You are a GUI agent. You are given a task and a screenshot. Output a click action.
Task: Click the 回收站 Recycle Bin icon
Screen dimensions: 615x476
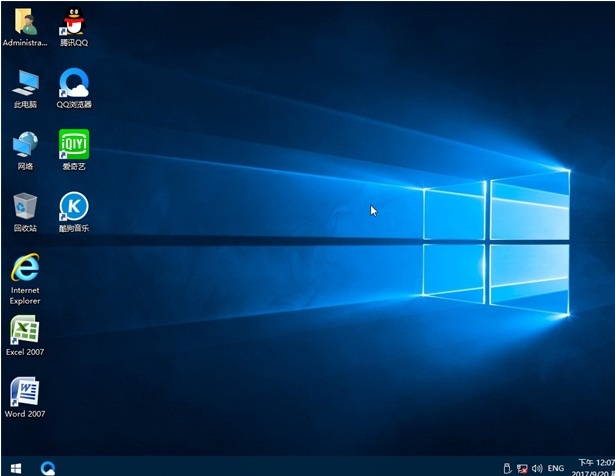point(25,207)
